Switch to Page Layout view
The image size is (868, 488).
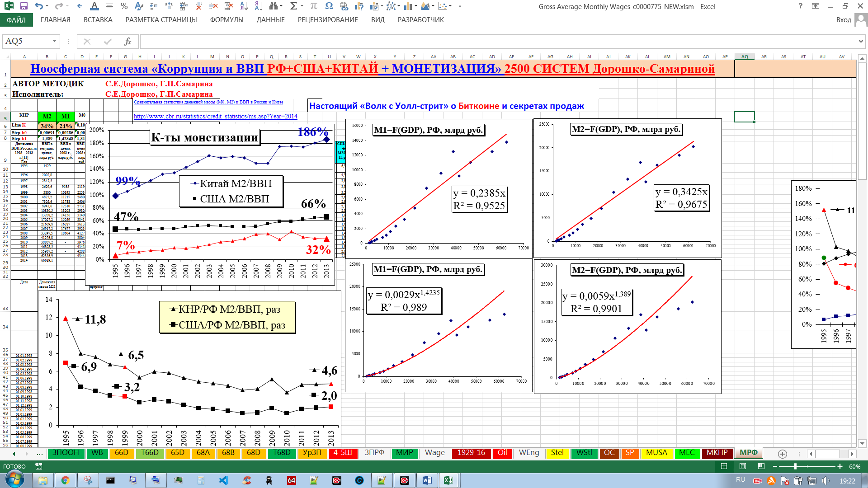(x=743, y=466)
